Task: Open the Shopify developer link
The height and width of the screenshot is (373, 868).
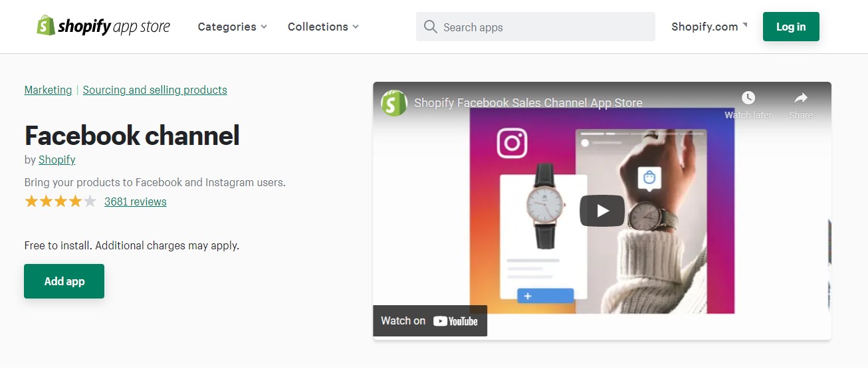Action: (57, 160)
